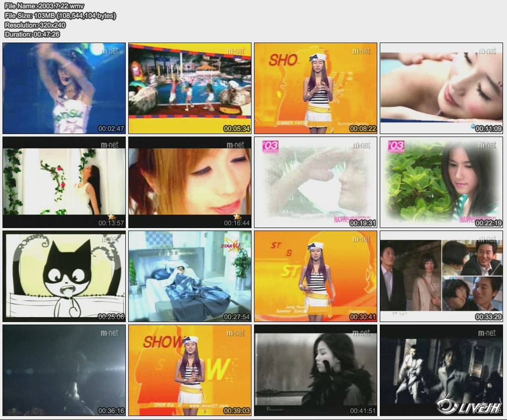Viewport: 507px width, 420px height.
Task: Open the black-and-white woman thumbnail at 00:41:51
Action: 315,370
